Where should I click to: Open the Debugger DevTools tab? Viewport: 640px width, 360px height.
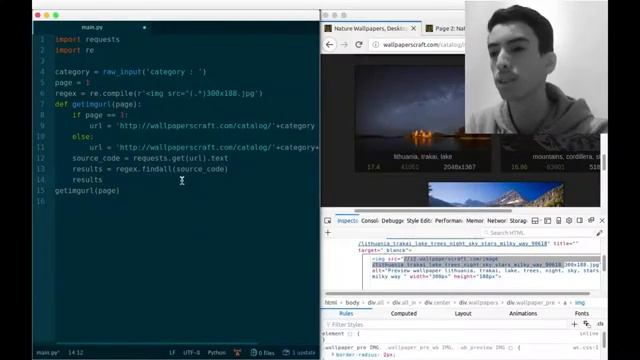393,221
